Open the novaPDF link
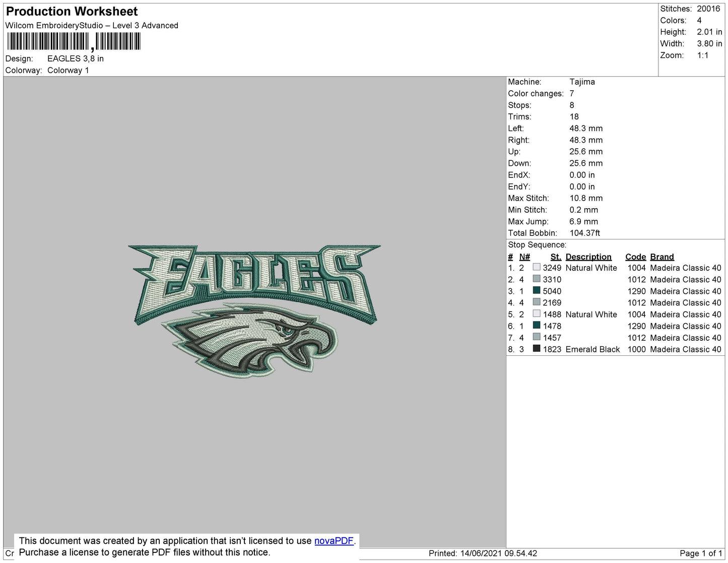This screenshot has width=728, height=563. click(x=334, y=541)
